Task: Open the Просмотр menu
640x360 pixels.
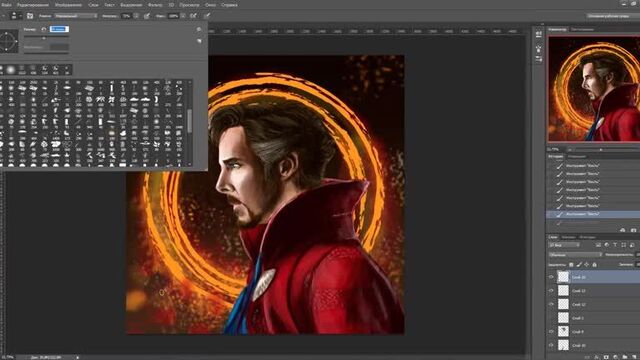Action: [189, 5]
